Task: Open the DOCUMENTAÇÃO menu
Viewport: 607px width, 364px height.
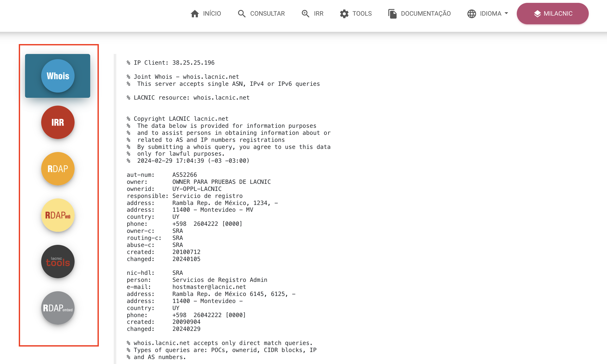Action: tap(426, 14)
